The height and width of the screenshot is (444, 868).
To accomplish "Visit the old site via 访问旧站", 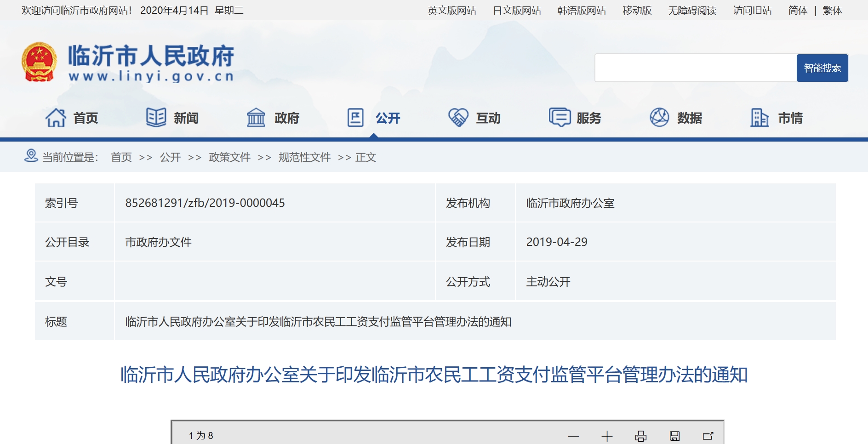I will point(753,11).
